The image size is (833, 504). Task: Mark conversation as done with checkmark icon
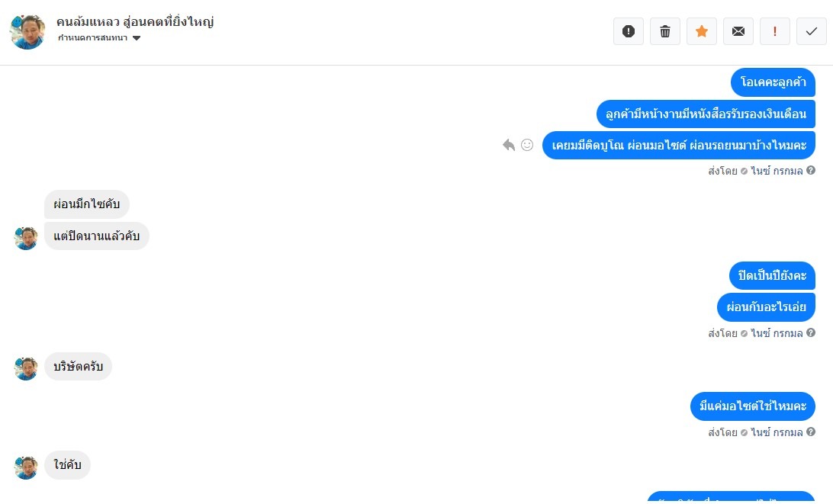[x=812, y=31]
